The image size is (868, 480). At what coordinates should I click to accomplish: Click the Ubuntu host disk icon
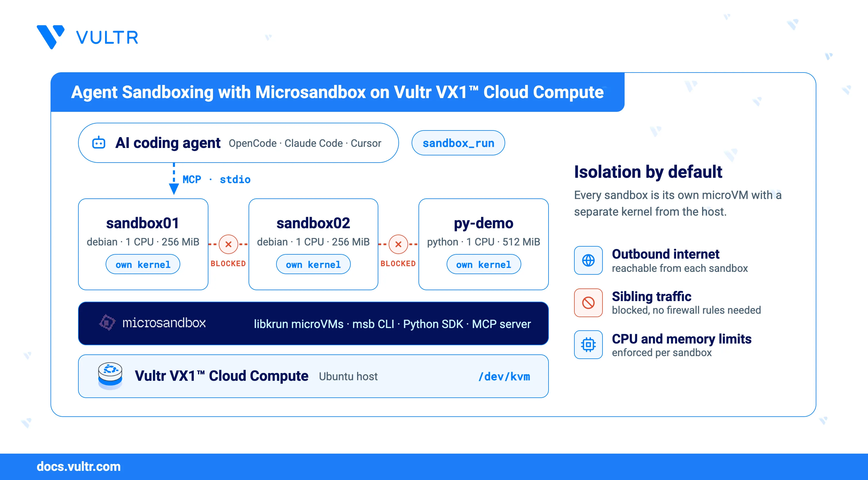click(110, 376)
